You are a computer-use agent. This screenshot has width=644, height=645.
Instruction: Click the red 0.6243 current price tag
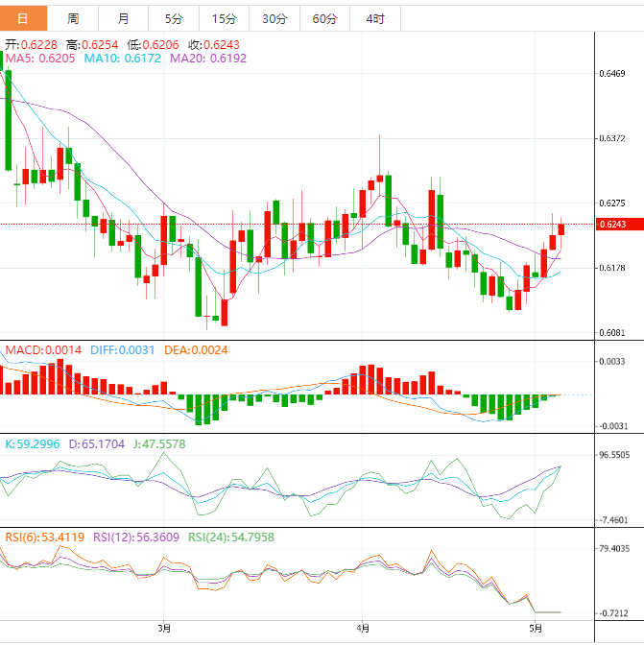point(611,225)
